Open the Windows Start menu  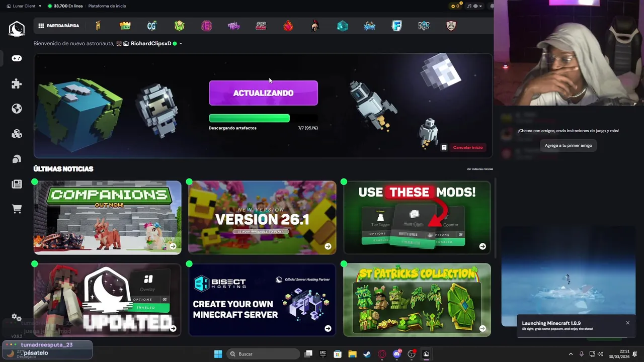(218, 354)
